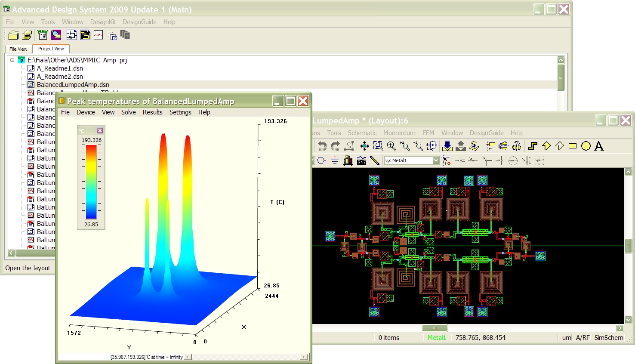The height and width of the screenshot is (364, 635).
Task: Click the layout window's horizontal scrollbar thumb
Action: [x=435, y=328]
